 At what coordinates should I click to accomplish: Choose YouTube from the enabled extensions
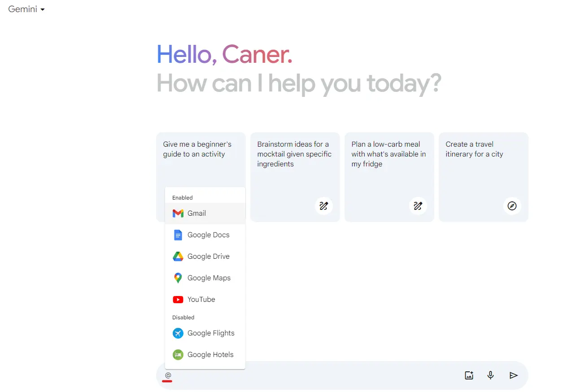click(x=205, y=300)
